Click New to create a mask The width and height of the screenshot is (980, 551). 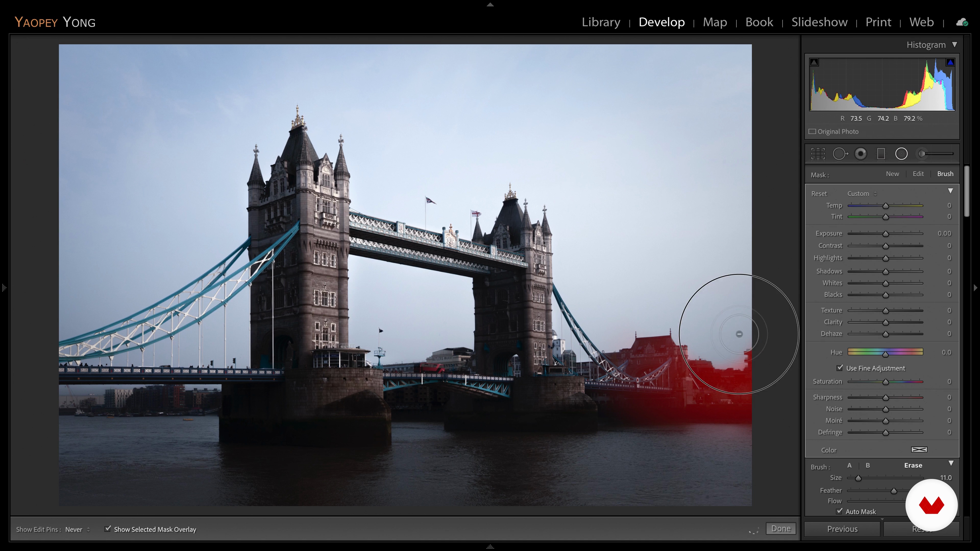click(x=892, y=174)
